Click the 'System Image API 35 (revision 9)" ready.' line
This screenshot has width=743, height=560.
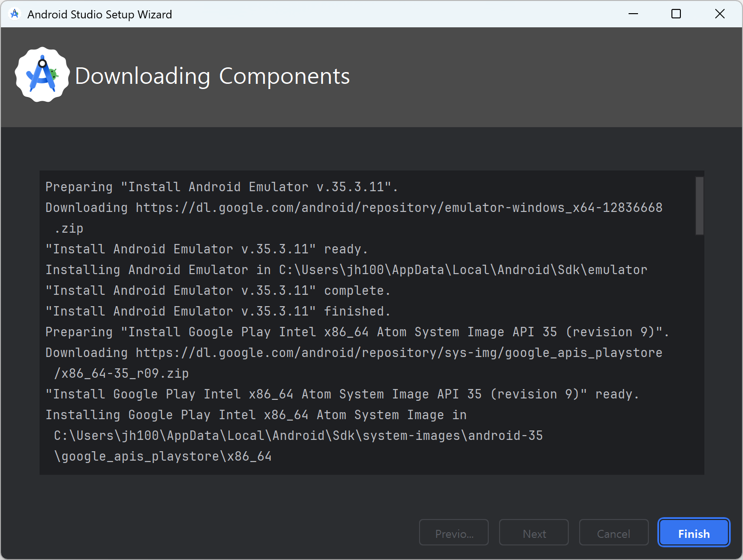tap(342, 394)
